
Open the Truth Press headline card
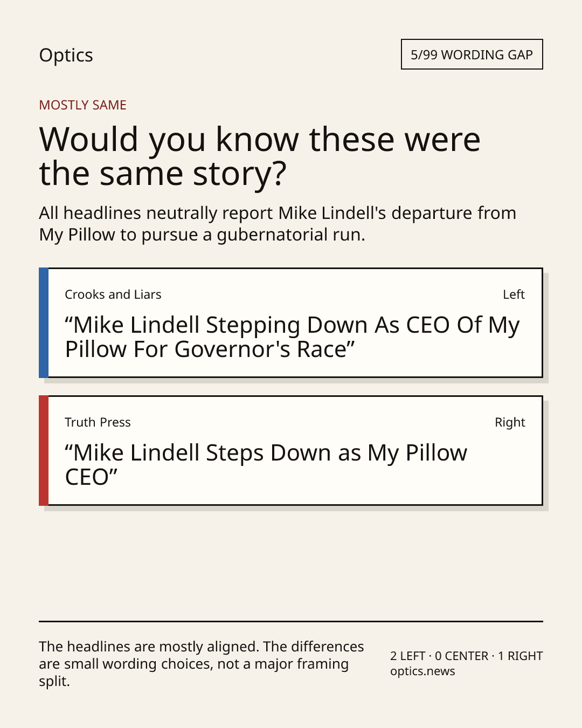[290, 450]
